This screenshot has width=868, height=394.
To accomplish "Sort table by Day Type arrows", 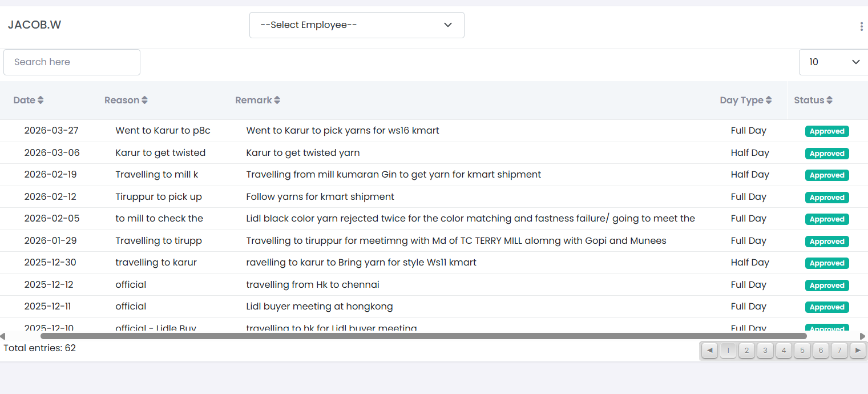I will click(769, 100).
